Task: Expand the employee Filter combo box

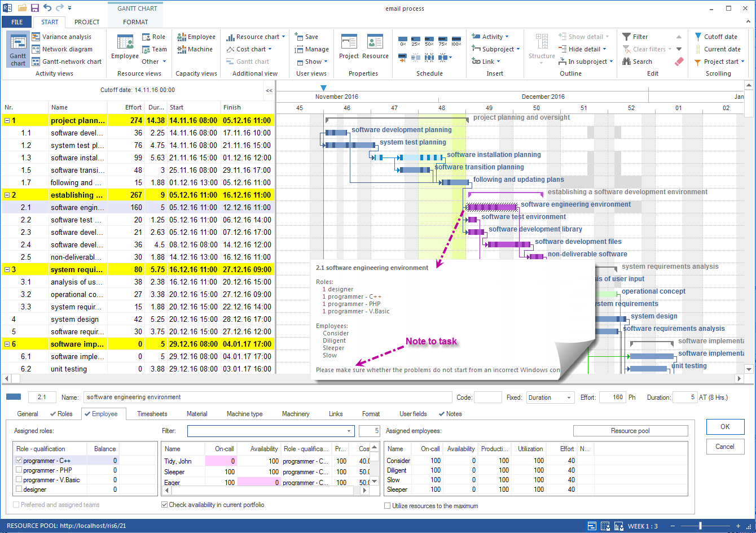Action: [x=349, y=431]
